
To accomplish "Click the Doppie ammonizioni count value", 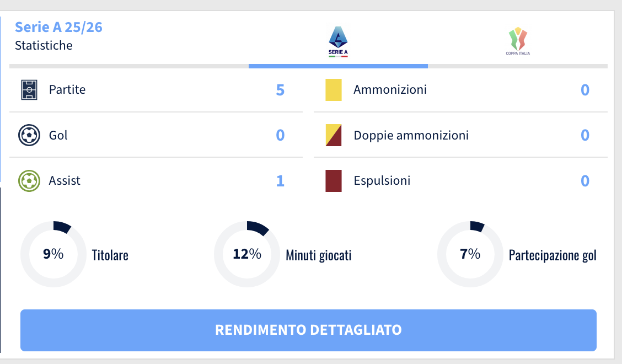I will point(585,135).
